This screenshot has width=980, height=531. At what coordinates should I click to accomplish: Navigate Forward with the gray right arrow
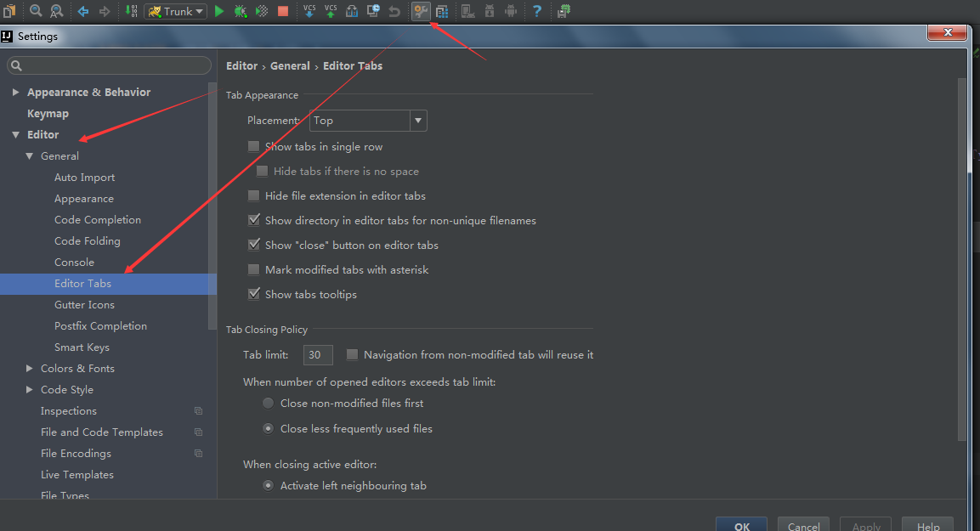105,11
